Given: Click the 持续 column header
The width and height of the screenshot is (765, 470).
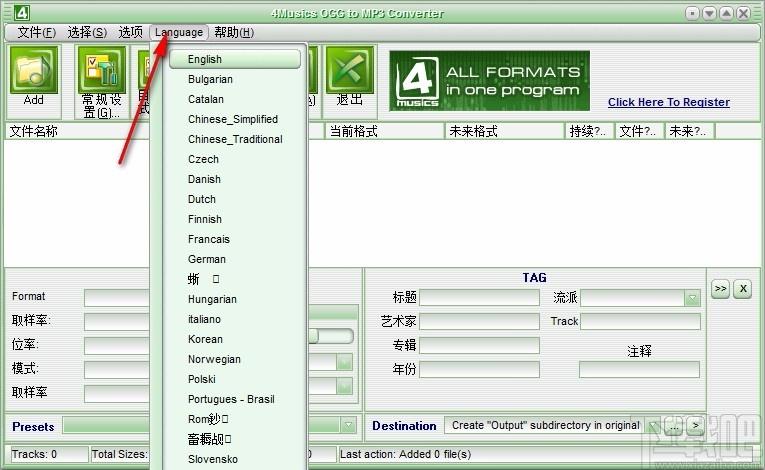Looking at the screenshot, I should (x=588, y=131).
